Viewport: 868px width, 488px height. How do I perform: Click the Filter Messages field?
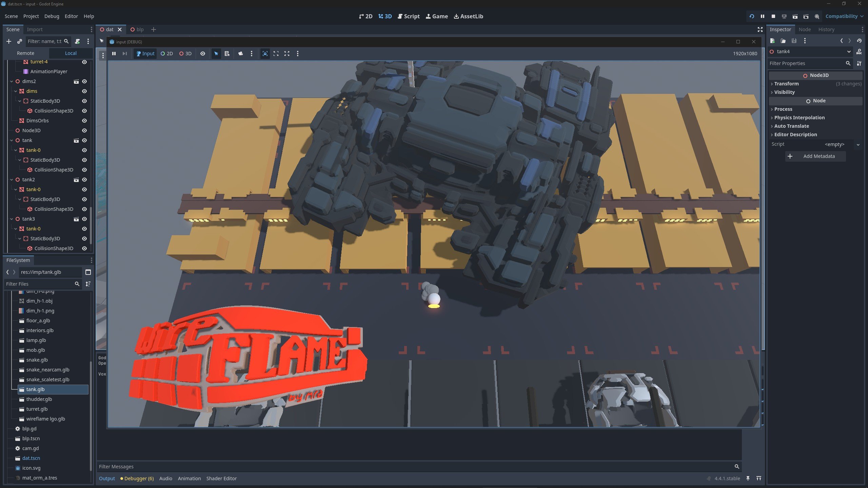(419, 467)
